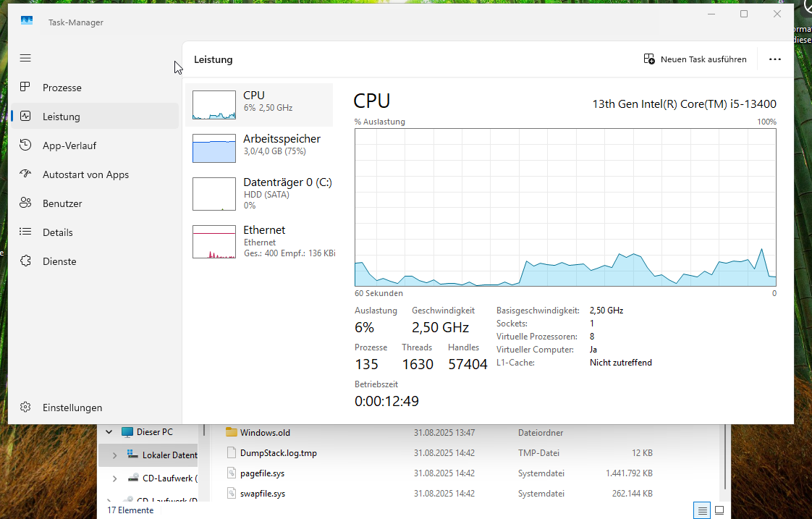Select the Arbeitsspeicher performance entry
Viewport: 812px width, 519px height.
pos(259,148)
